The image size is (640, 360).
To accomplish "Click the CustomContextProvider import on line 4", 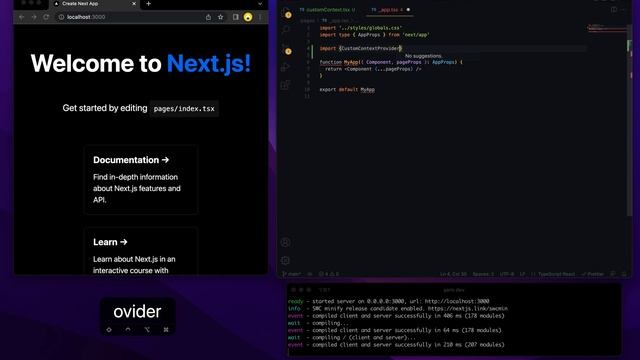I will pos(371,48).
